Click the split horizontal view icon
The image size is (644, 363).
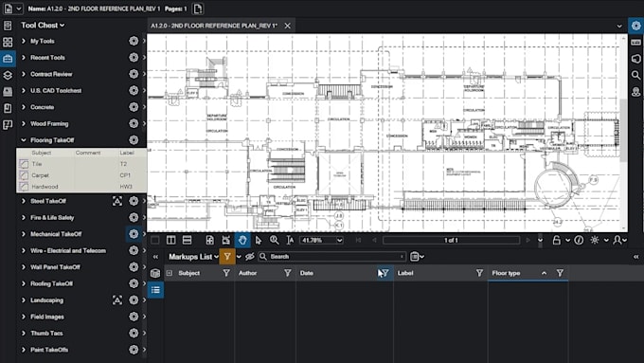(x=187, y=240)
